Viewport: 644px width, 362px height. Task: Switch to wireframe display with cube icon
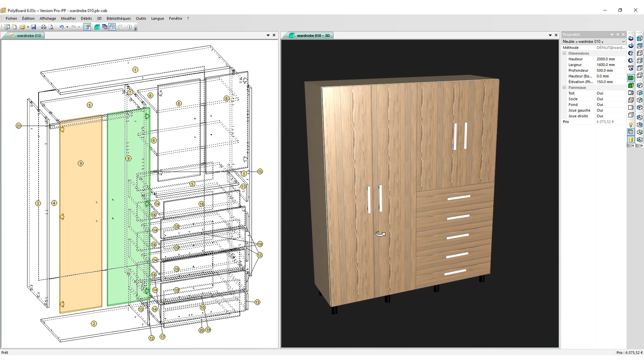631,101
